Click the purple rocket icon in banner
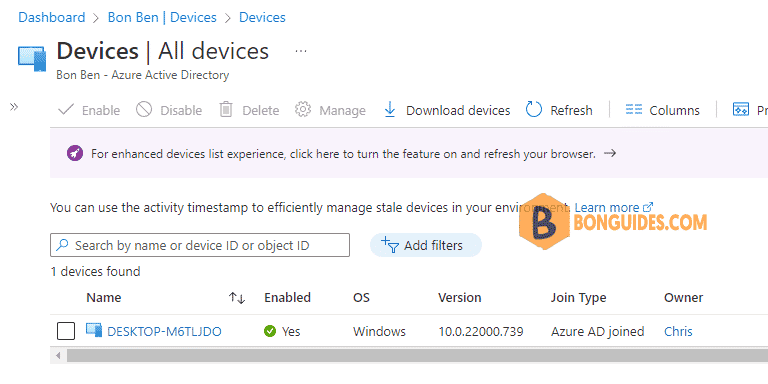The image size is (768, 384). coord(75,154)
